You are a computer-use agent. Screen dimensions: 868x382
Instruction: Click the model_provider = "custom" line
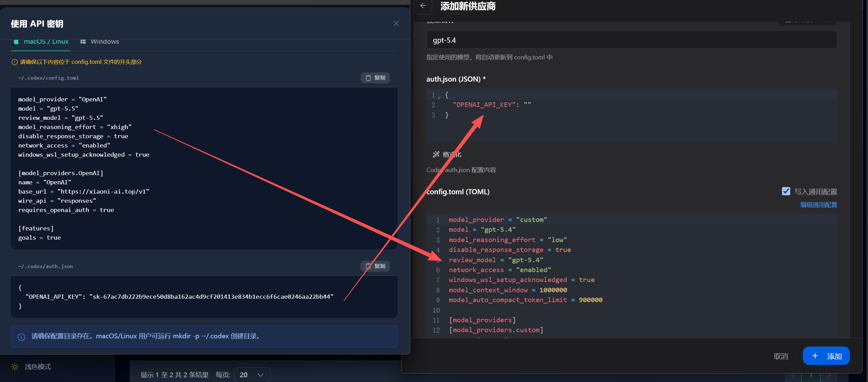[498, 220]
